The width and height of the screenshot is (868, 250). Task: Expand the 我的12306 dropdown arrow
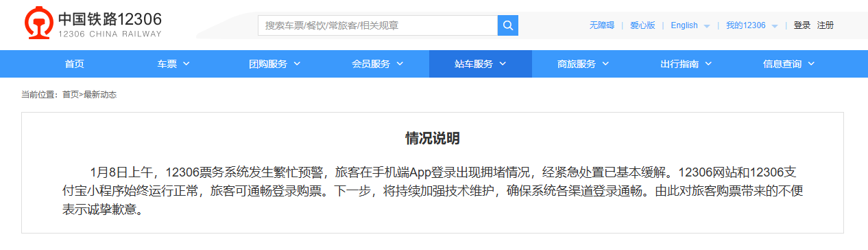[x=775, y=26]
